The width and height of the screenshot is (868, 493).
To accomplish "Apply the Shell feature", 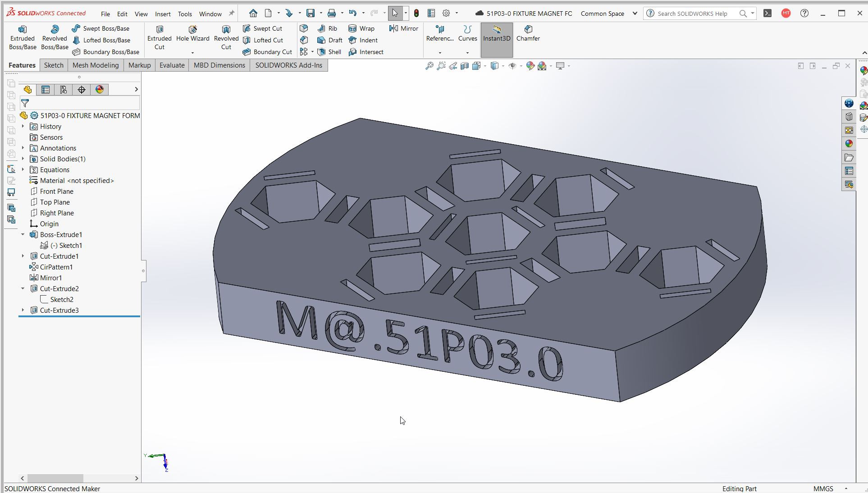I will tap(329, 52).
